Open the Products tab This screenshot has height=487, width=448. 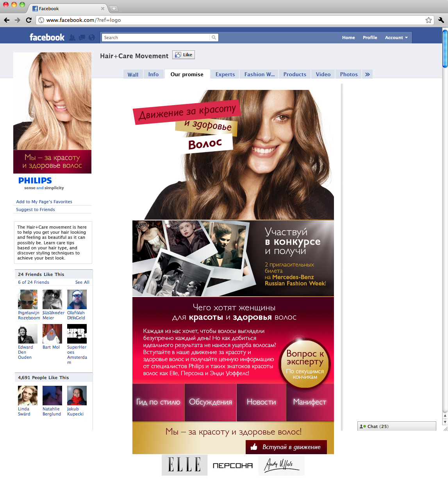click(x=295, y=74)
